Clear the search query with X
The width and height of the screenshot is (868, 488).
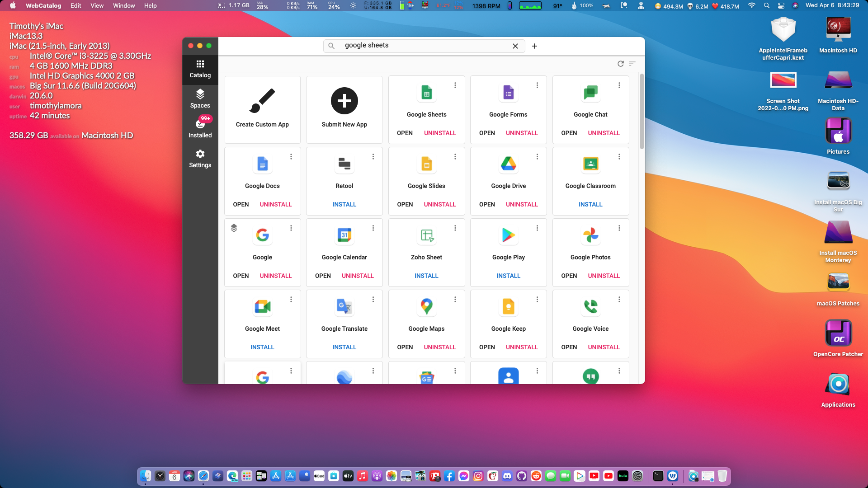pos(515,46)
